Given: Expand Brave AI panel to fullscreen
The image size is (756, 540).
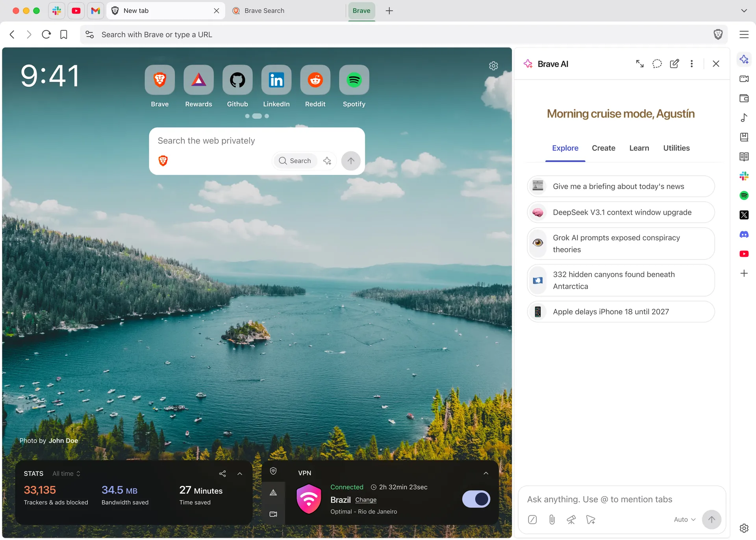Looking at the screenshot, I should click(x=640, y=64).
